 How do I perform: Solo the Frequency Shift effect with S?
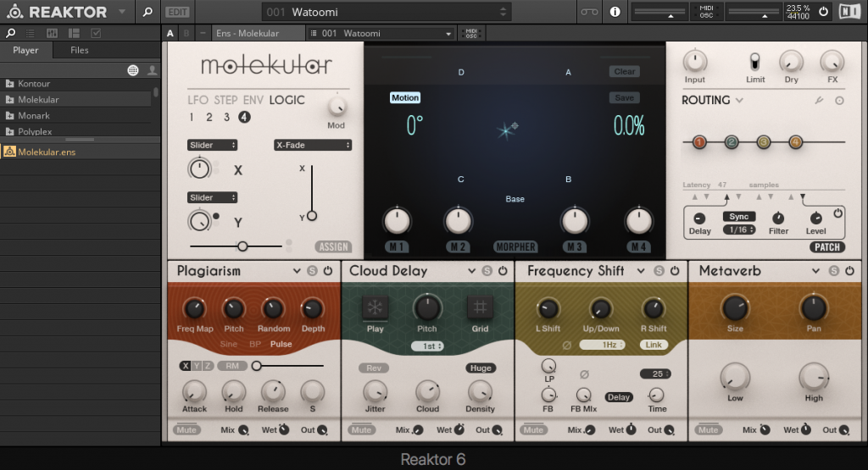coord(659,270)
